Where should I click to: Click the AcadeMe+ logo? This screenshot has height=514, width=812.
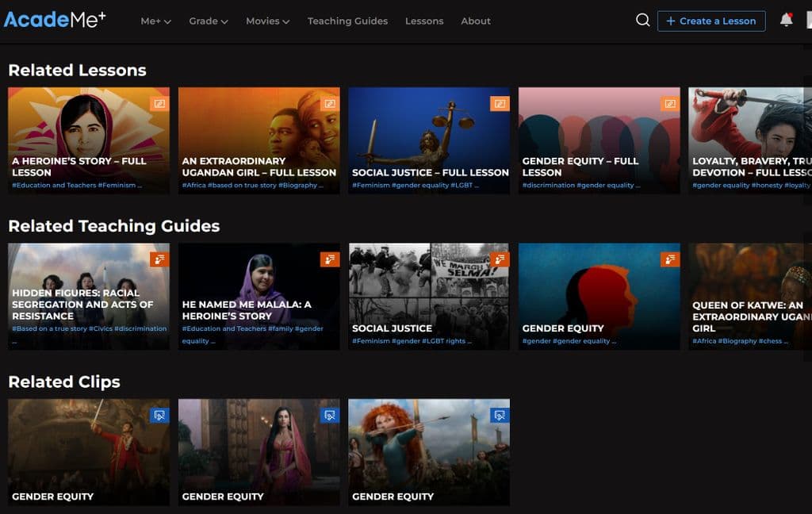tap(55, 20)
